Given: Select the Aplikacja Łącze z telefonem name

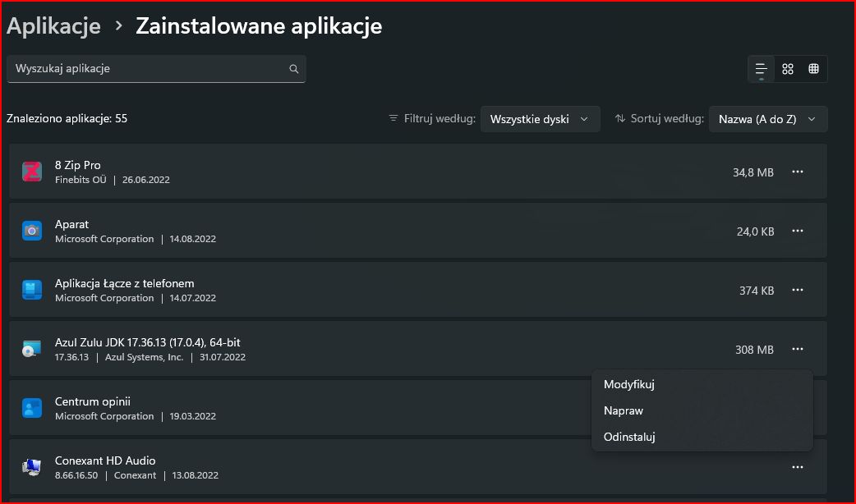Looking at the screenshot, I should (125, 284).
